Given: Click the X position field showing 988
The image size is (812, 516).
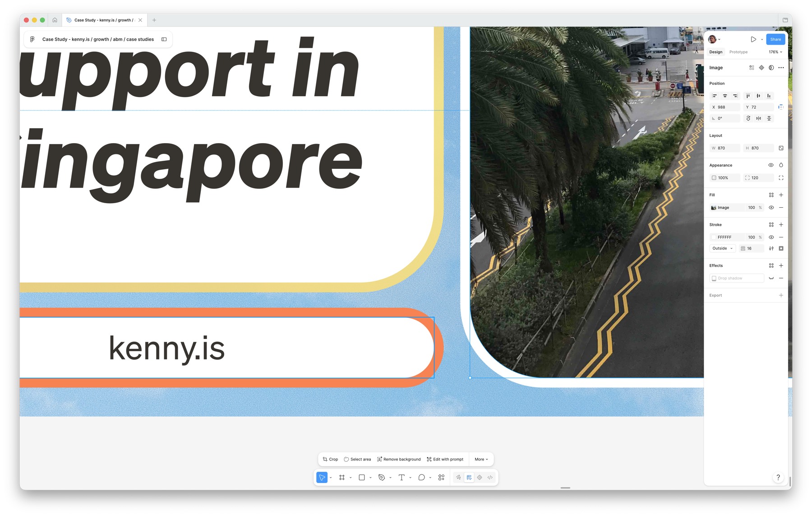Looking at the screenshot, I should [725, 107].
